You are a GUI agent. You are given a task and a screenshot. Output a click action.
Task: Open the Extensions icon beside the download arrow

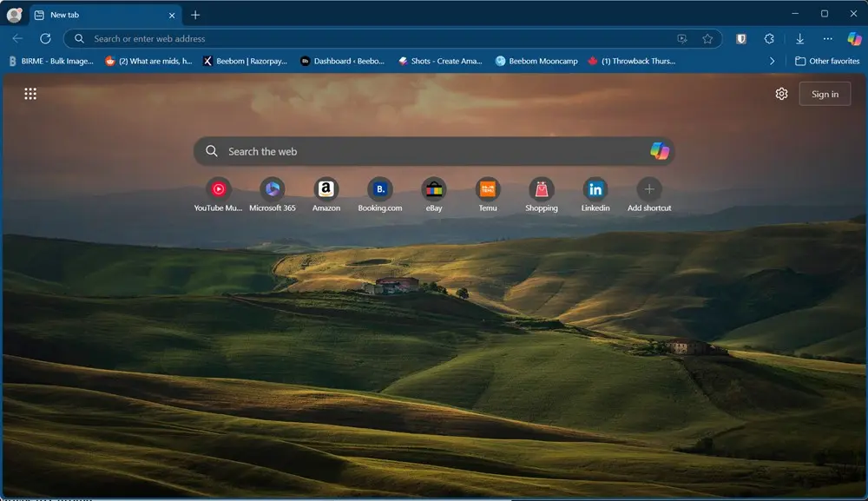(771, 38)
